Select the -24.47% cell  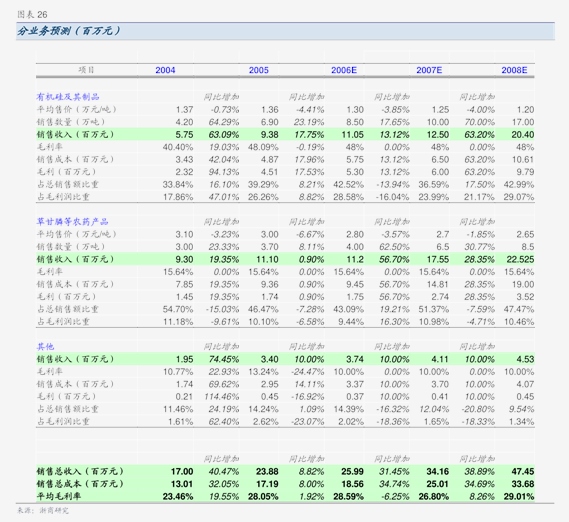[x=308, y=372]
